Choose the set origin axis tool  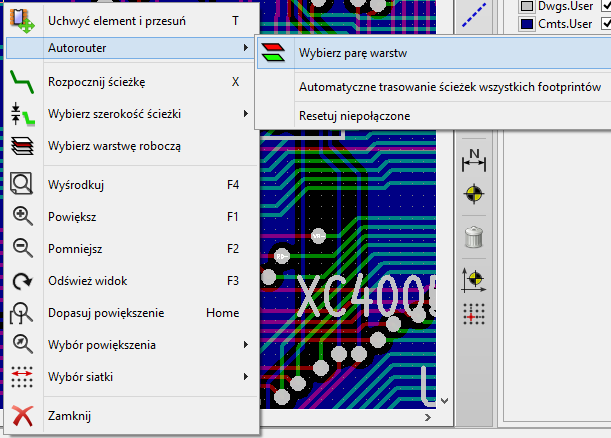click(x=474, y=280)
